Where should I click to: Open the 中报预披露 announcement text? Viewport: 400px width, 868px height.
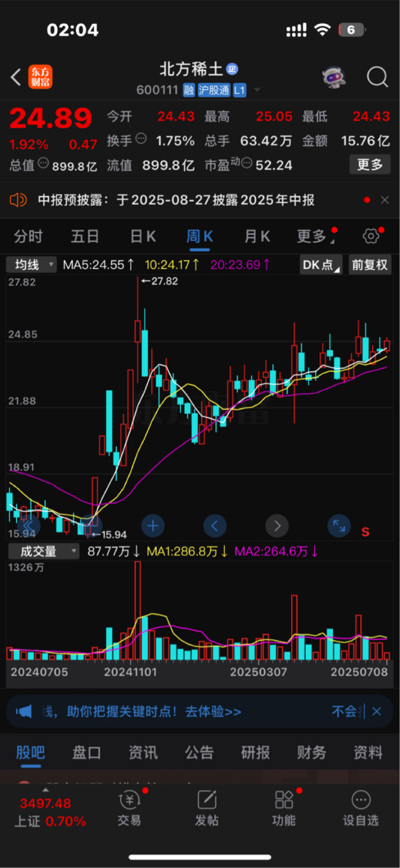pos(176,200)
